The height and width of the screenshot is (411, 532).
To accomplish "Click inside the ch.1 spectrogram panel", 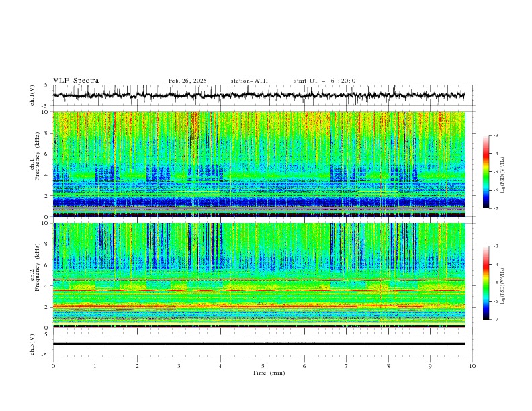I will click(259, 164).
